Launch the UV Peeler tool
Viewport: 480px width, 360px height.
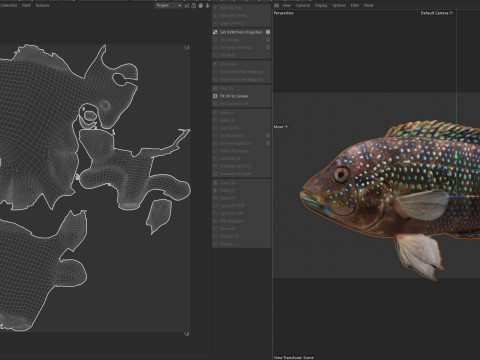click(x=242, y=64)
